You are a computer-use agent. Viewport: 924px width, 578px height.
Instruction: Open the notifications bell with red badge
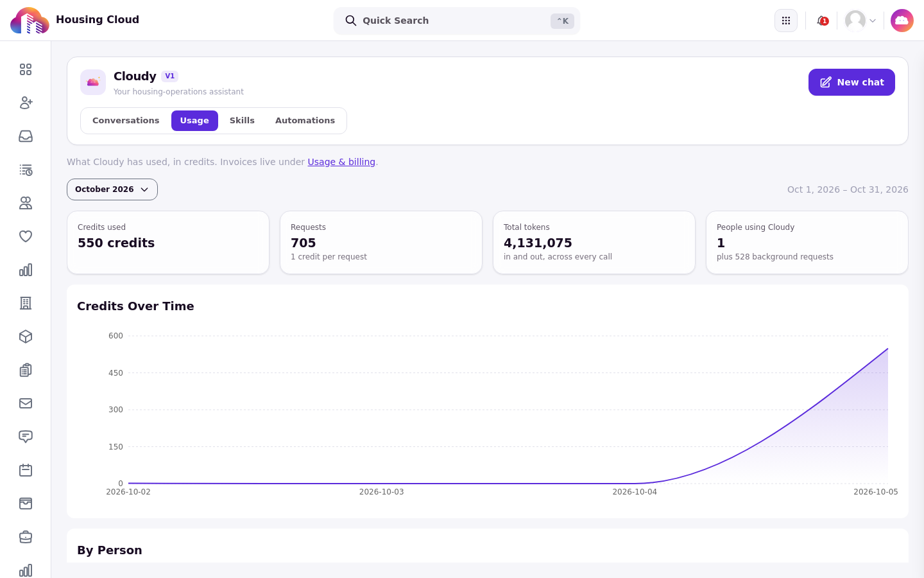(x=822, y=21)
